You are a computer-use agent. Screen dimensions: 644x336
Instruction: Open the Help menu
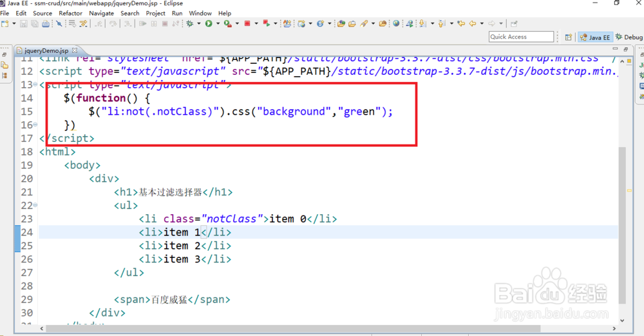225,13
